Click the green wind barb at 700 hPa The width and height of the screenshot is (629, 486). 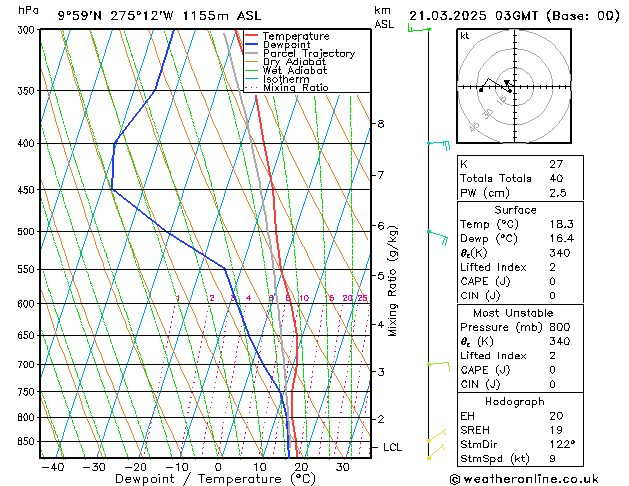click(438, 366)
